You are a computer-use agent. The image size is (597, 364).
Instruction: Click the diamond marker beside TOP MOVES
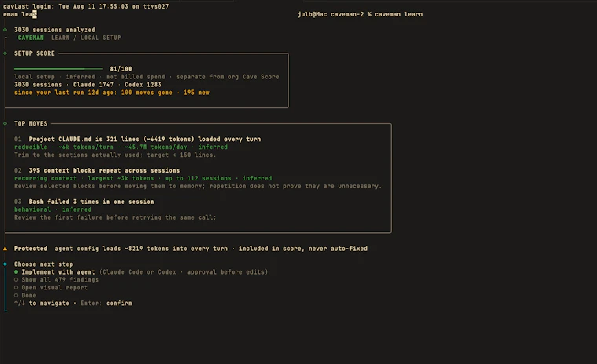pyautogui.click(x=5, y=124)
